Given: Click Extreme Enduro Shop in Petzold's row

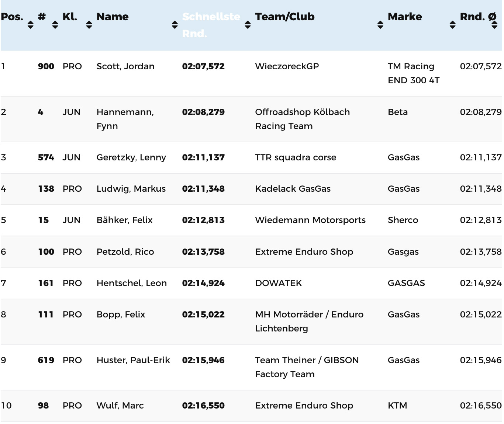Looking at the screenshot, I should point(304,252).
